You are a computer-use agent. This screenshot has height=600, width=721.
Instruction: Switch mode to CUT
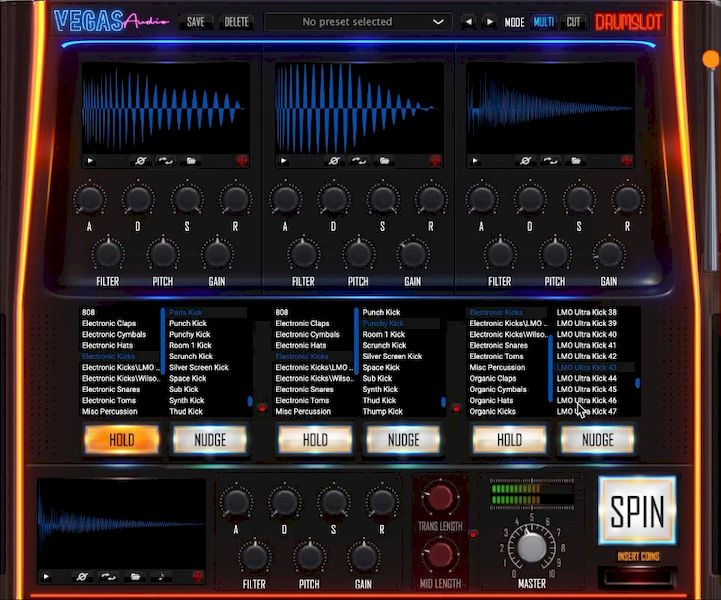click(573, 22)
